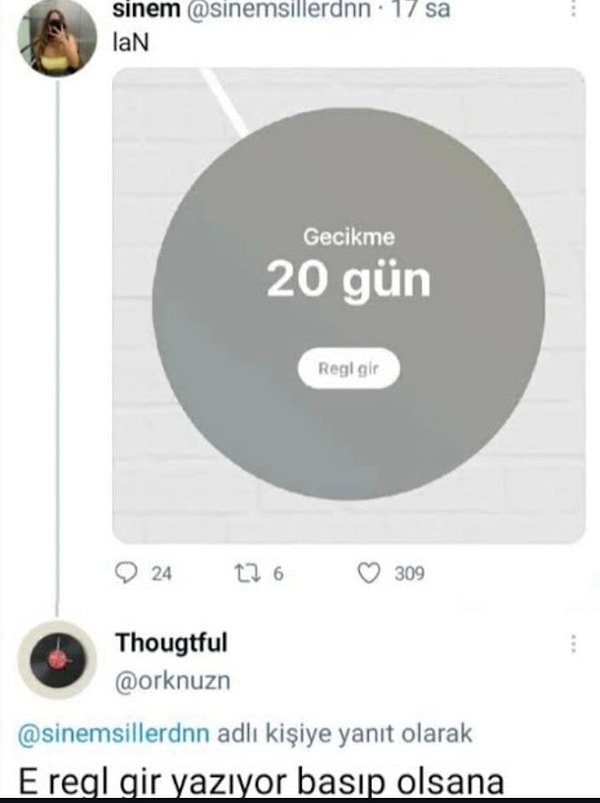Click the 309 likes count
The height and width of the screenshot is (803, 600).
point(409,574)
